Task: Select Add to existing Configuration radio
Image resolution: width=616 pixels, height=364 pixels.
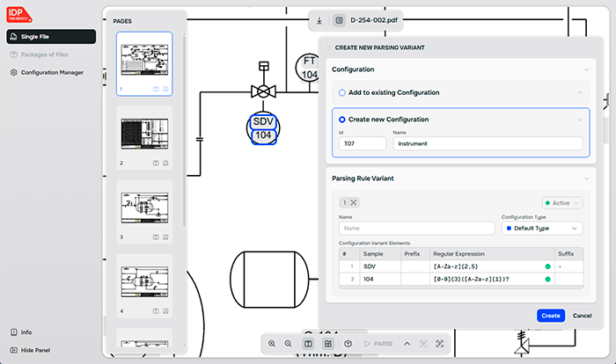Action: click(341, 92)
